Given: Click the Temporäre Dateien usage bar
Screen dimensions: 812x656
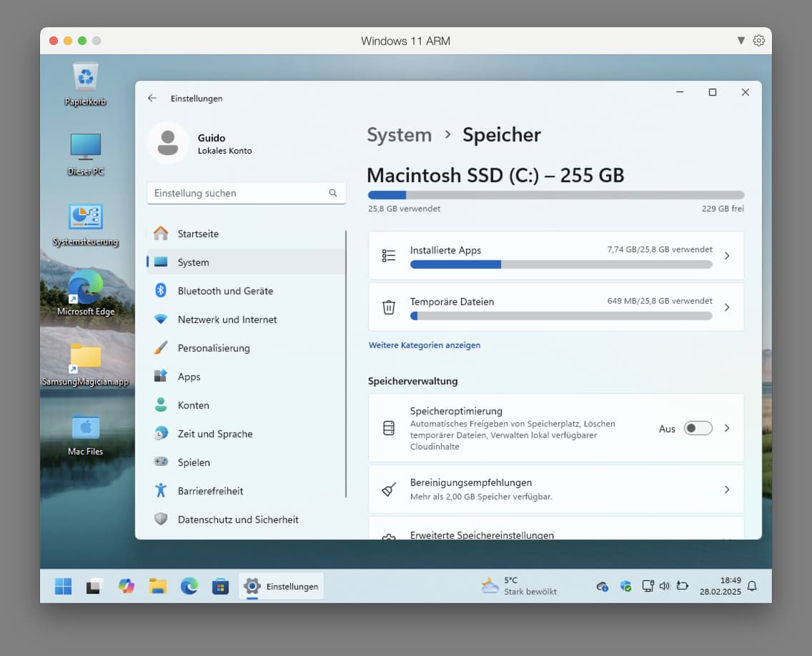Looking at the screenshot, I should (x=561, y=316).
